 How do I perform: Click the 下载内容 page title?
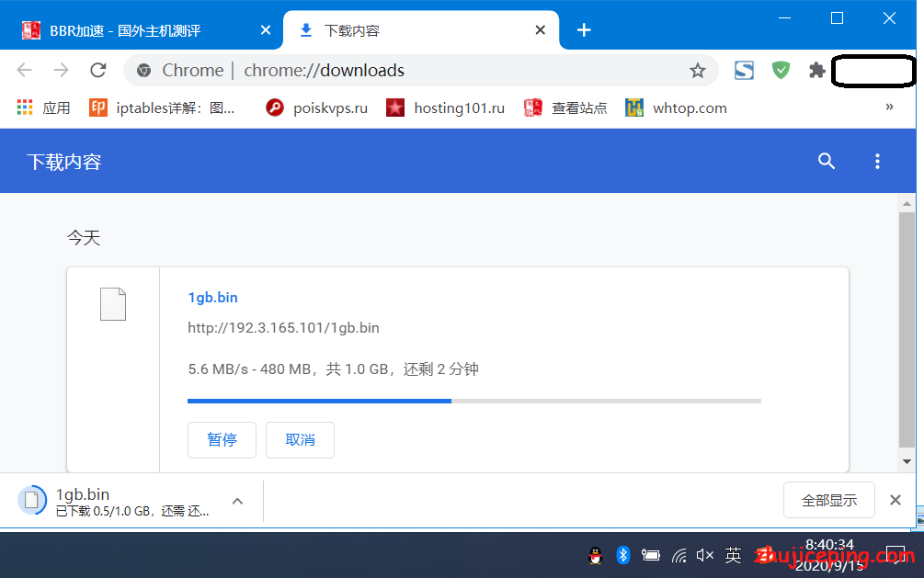64,162
